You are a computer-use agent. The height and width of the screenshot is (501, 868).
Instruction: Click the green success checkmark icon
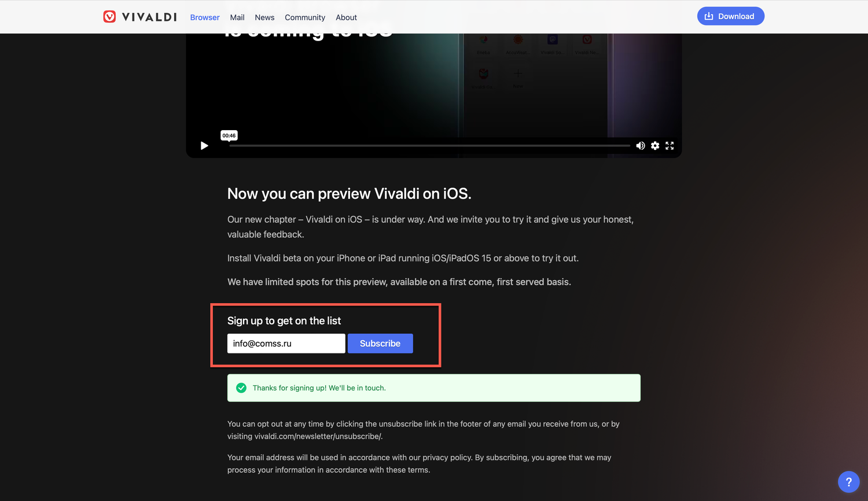pos(241,388)
